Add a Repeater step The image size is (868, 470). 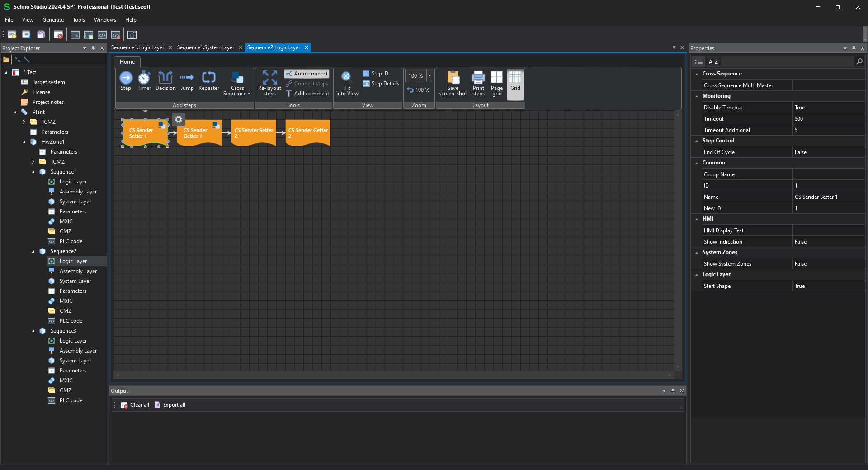209,81
